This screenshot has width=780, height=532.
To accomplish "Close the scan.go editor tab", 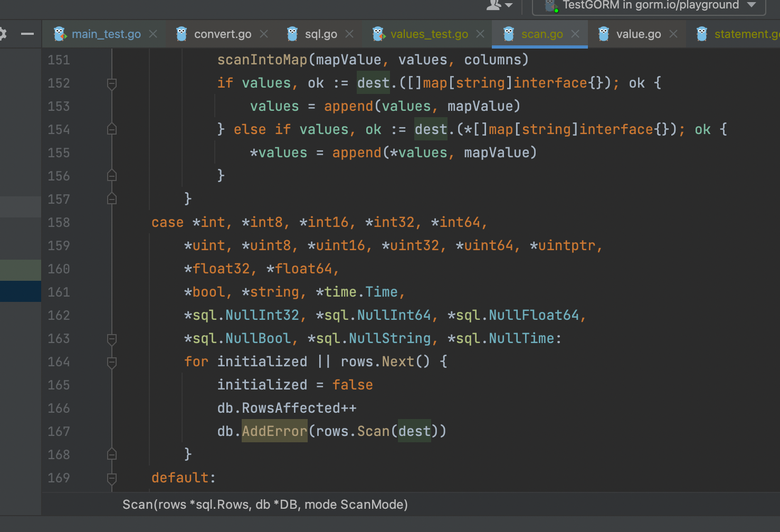I will [575, 34].
